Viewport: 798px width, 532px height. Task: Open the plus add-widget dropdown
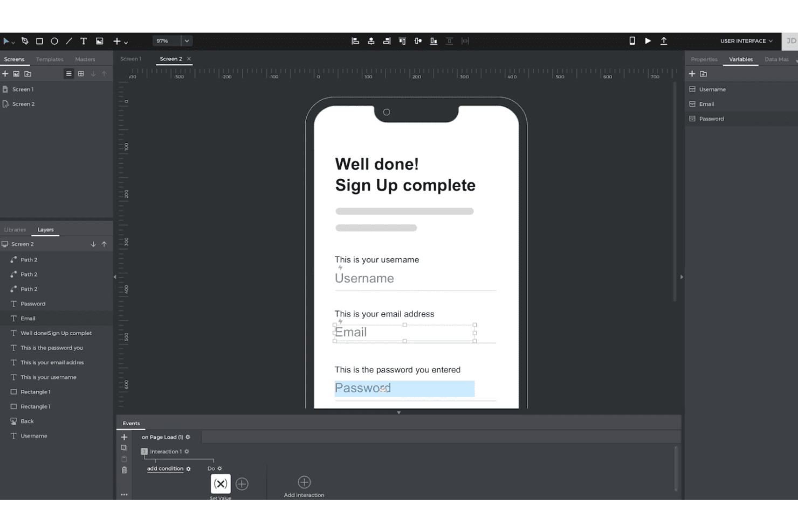point(120,41)
